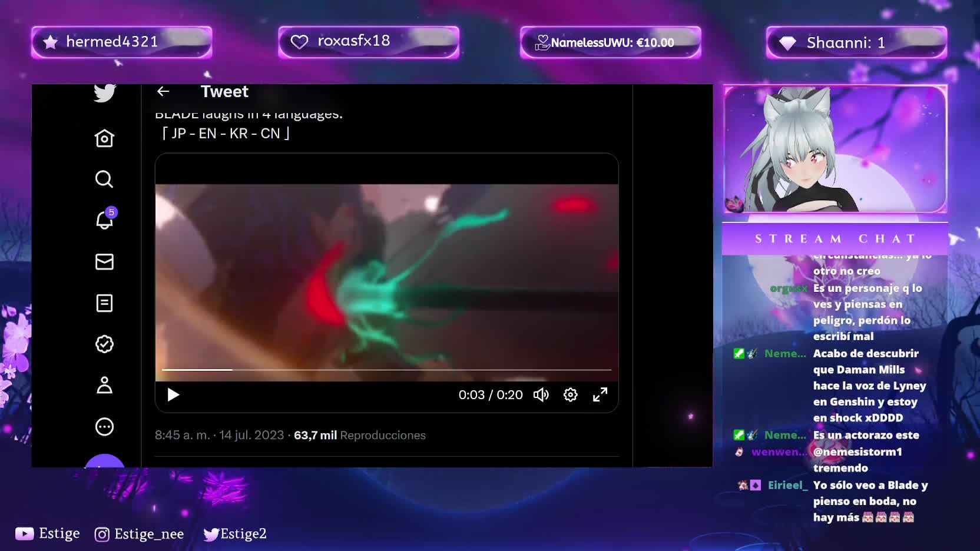Click the diamond icon next to Shaanni
980x551 pixels.
[787, 43]
